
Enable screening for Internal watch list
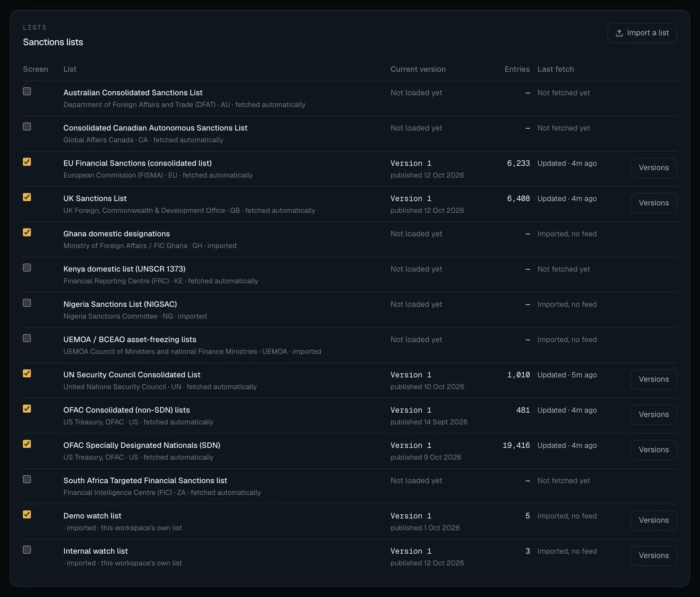27,550
